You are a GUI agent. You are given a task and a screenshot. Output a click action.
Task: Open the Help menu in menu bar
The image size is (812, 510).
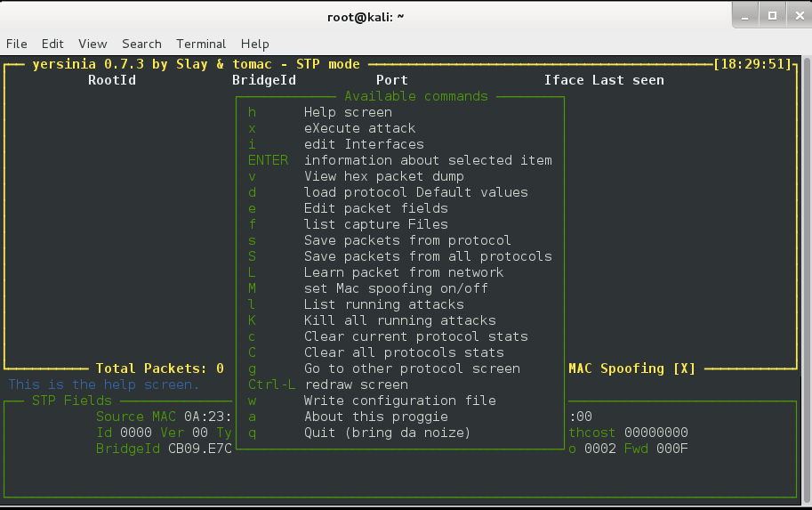pos(254,44)
